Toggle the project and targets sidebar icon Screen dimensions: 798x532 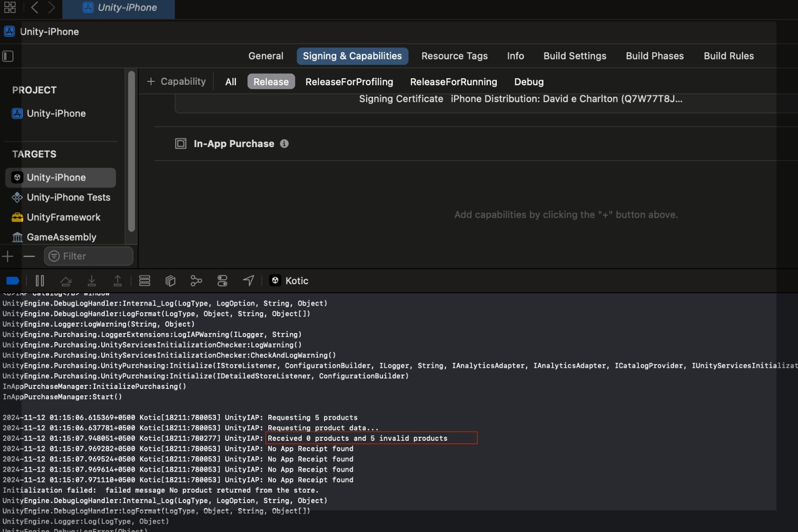8,56
